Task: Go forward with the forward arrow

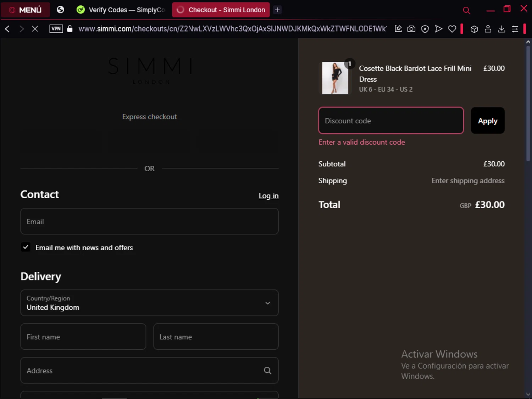Action: 21,29
